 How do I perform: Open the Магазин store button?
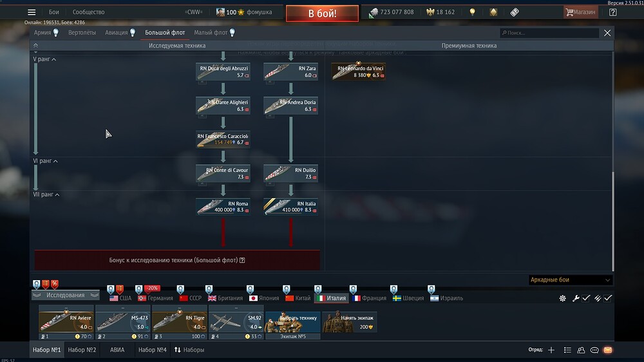(580, 12)
